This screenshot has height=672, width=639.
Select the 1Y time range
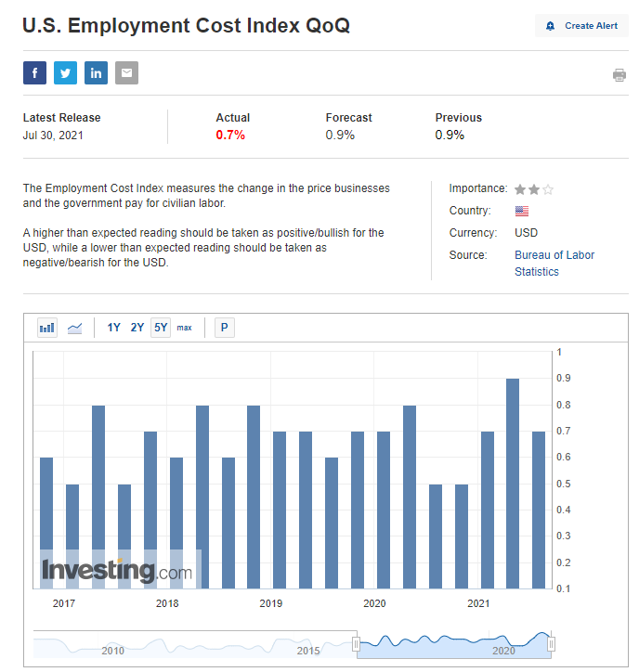113,328
